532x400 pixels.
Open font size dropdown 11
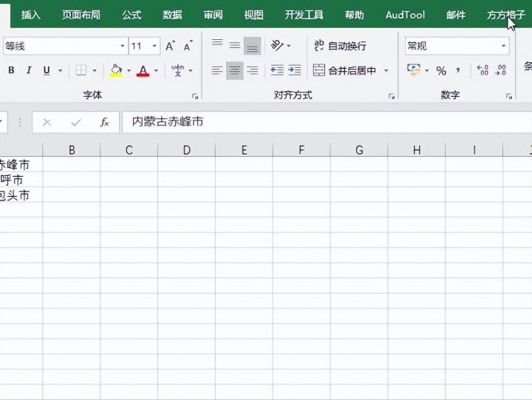154,46
